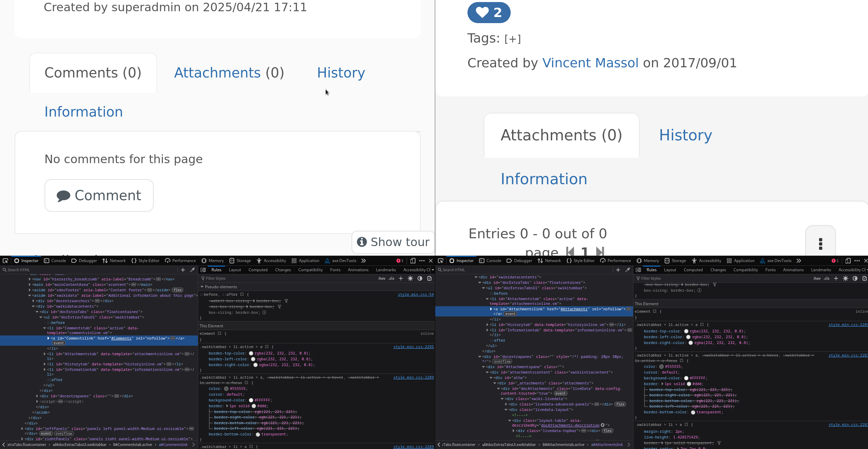Click event badge on Attachmentslink node

click(510, 314)
